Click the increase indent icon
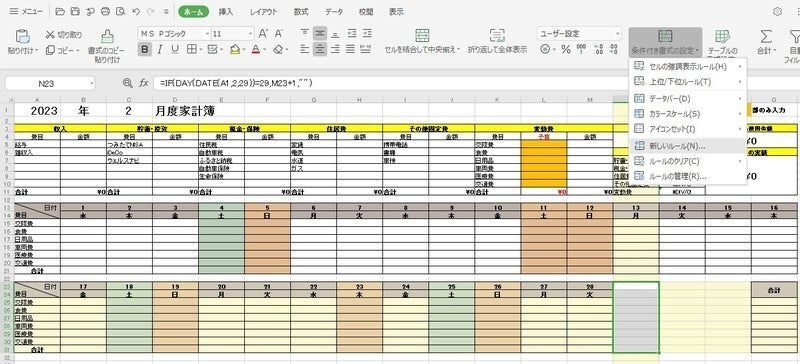 [x=367, y=33]
